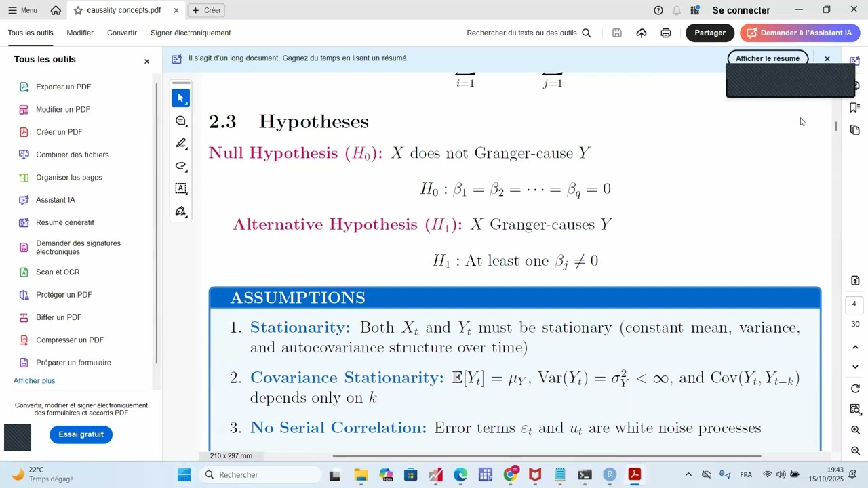Choose the highlighter pen tool
This screenshot has height=488, width=868.
[181, 143]
